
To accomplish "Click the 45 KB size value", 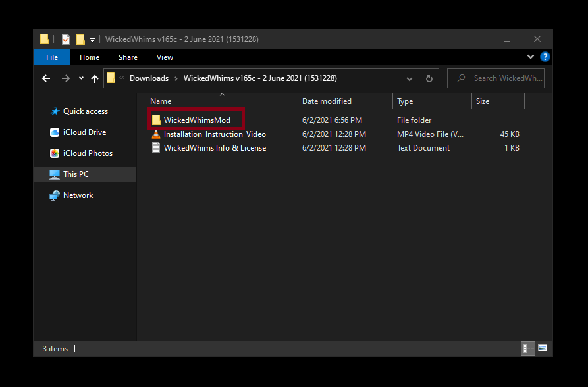I will tap(510, 134).
